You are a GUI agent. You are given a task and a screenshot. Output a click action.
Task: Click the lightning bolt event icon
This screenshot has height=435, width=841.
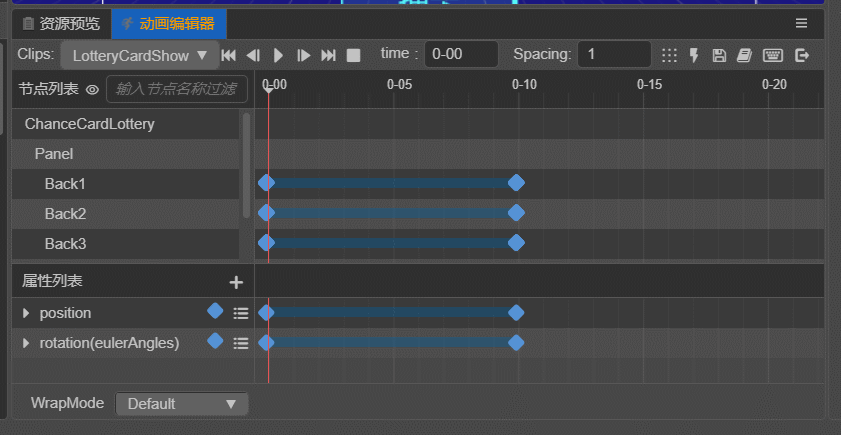click(694, 55)
